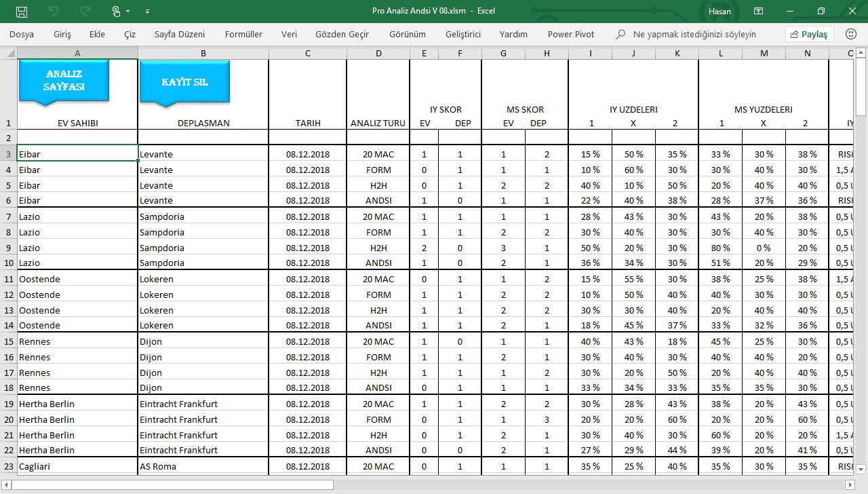This screenshot has width=868, height=494.
Task: Click the Tell Me search lightbulb icon
Action: [620, 34]
